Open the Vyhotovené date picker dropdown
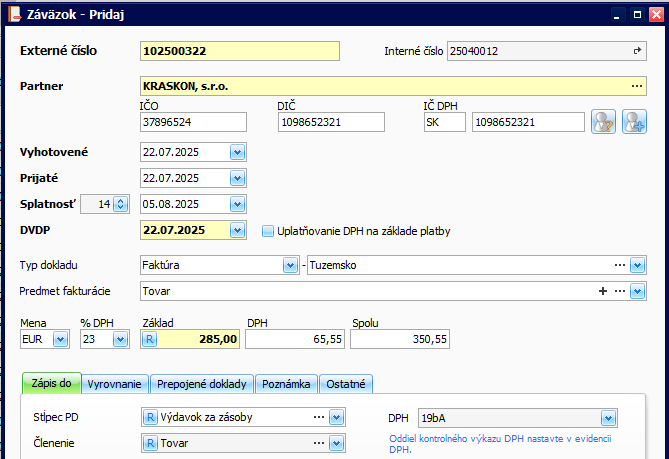The image size is (669, 459). click(x=237, y=152)
